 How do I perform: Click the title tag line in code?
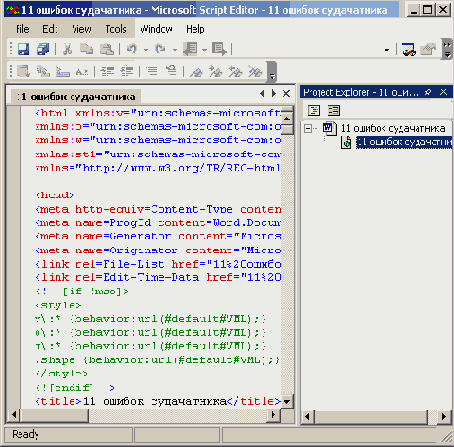point(158,401)
